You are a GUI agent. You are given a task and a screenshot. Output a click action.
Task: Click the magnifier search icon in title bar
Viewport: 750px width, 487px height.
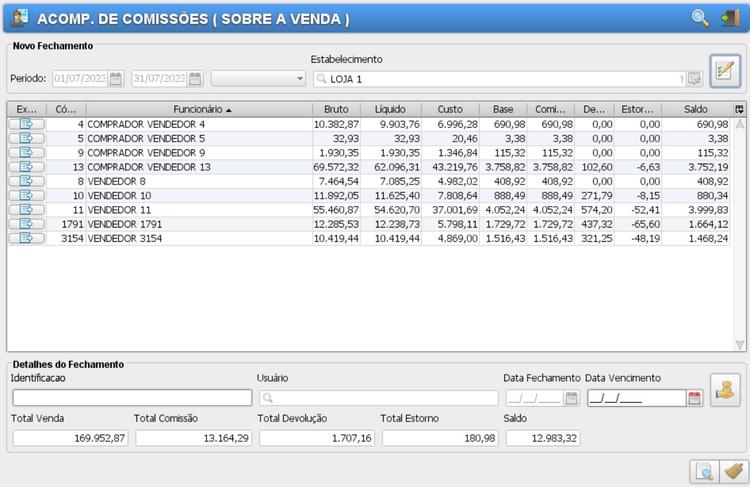(x=700, y=18)
